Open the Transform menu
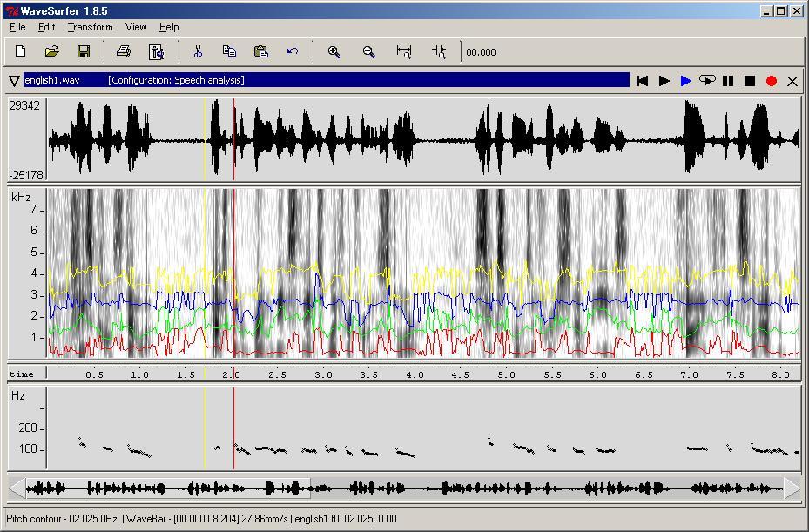 [x=91, y=27]
